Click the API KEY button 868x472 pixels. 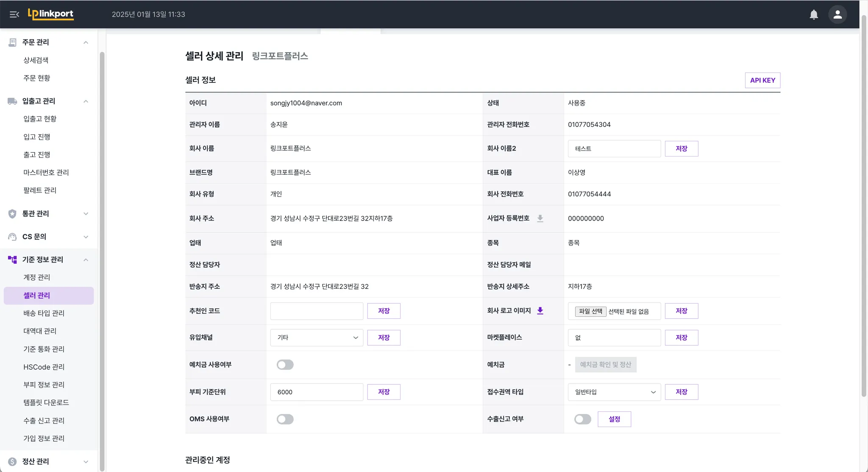point(762,80)
